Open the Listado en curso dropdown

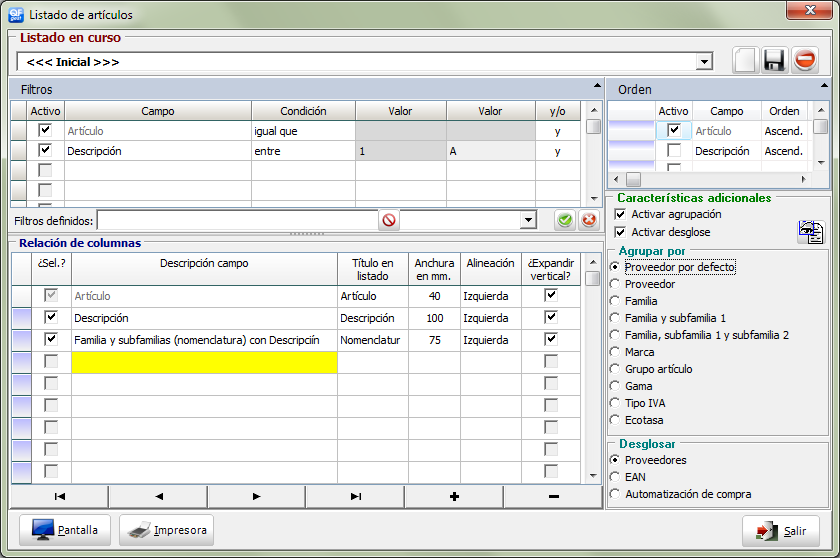tap(704, 62)
